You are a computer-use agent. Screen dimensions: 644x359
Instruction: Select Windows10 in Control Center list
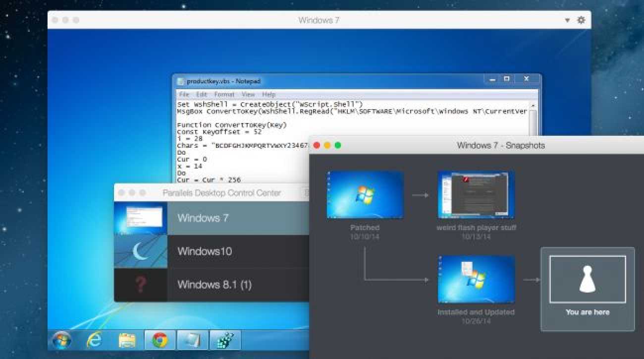click(x=213, y=251)
